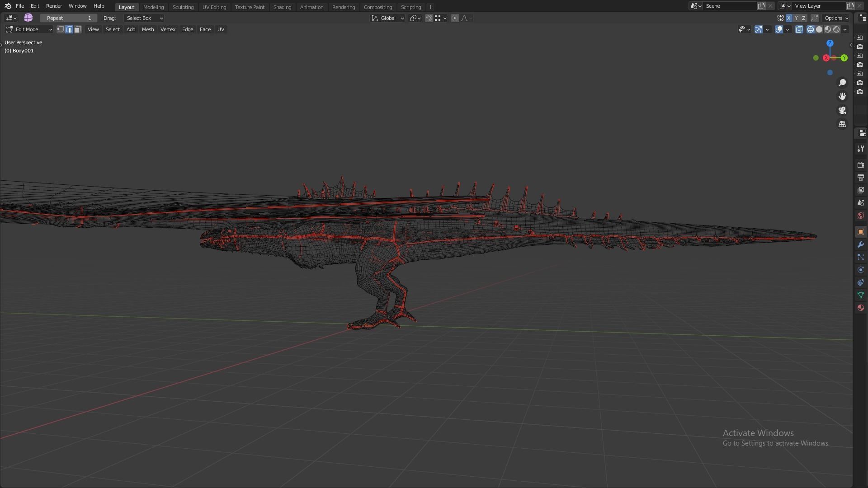This screenshot has width=868, height=488.
Task: Switch to material preview shading
Action: click(x=828, y=29)
